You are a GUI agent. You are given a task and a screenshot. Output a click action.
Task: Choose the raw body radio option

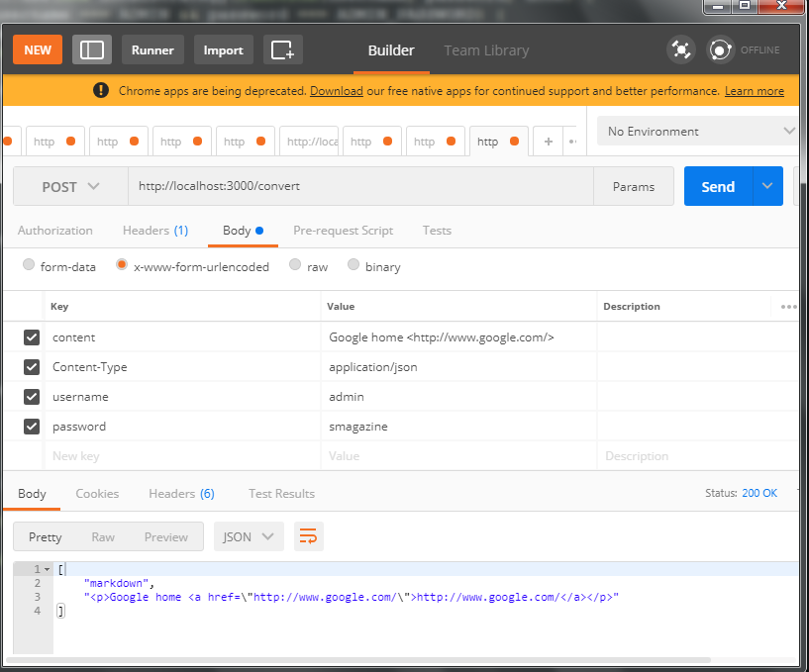click(295, 264)
